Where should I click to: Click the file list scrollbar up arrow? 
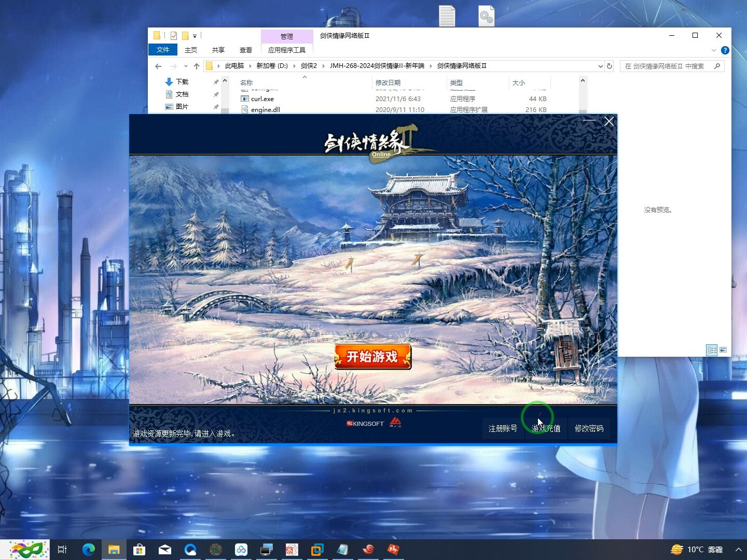coord(583,80)
